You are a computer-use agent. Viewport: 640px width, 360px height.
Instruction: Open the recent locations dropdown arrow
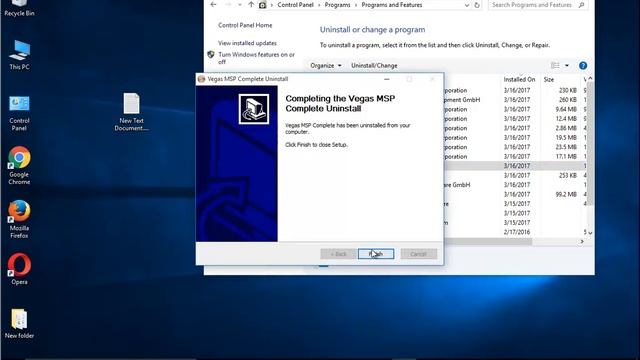240,5
